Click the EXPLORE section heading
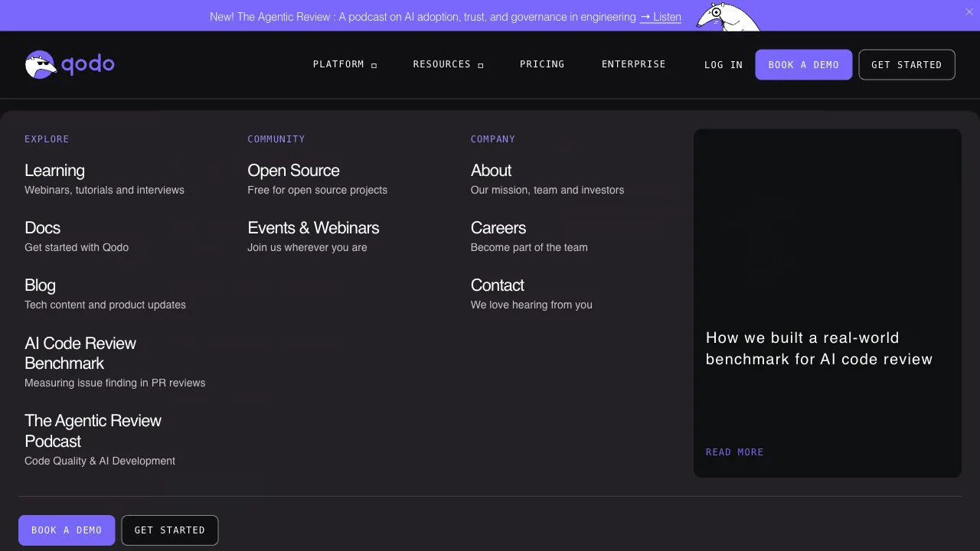This screenshot has width=980, height=551. tap(47, 139)
